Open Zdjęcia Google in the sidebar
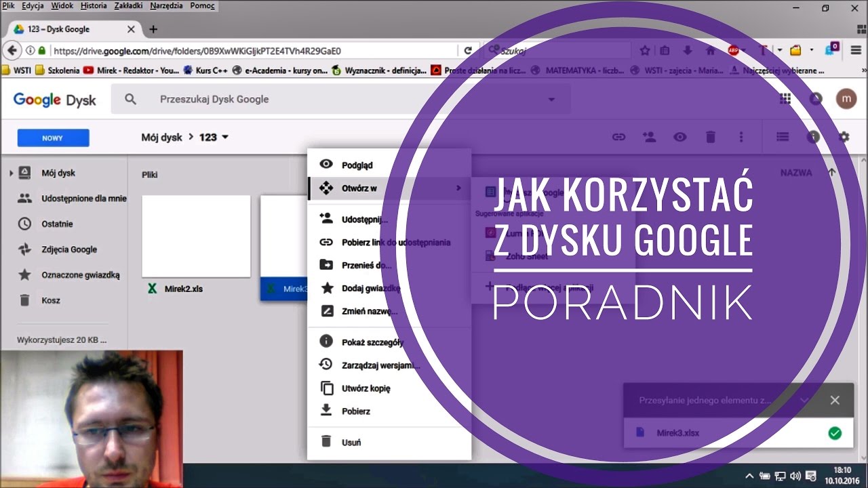Screen dimensions: 868x488 [69, 249]
